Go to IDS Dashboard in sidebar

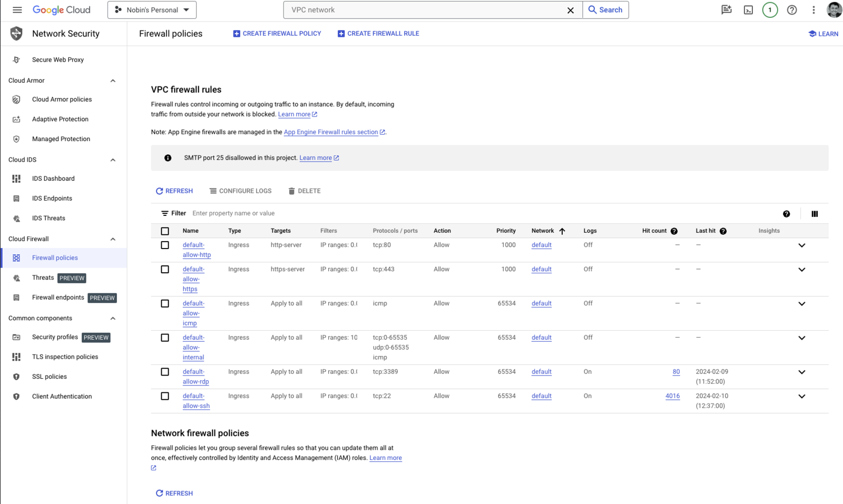pyautogui.click(x=53, y=179)
